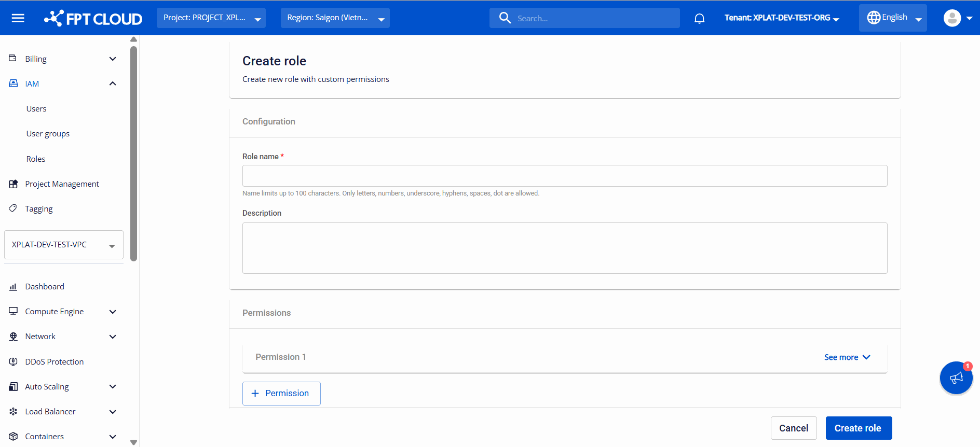Viewport: 980px width, 447px height.
Task: Go to DDoS Protection
Action: (55, 362)
